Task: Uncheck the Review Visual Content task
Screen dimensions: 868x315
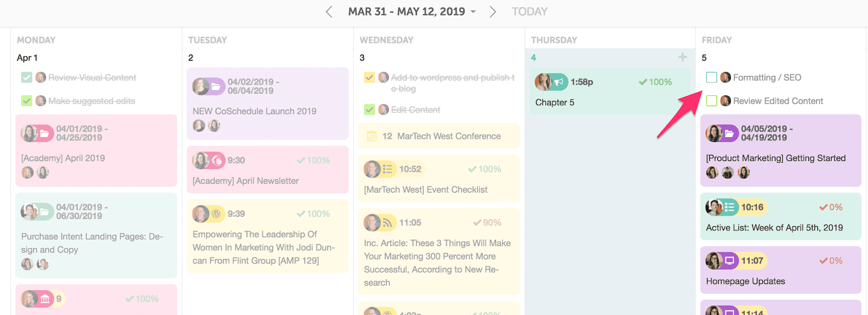Action: tap(27, 78)
